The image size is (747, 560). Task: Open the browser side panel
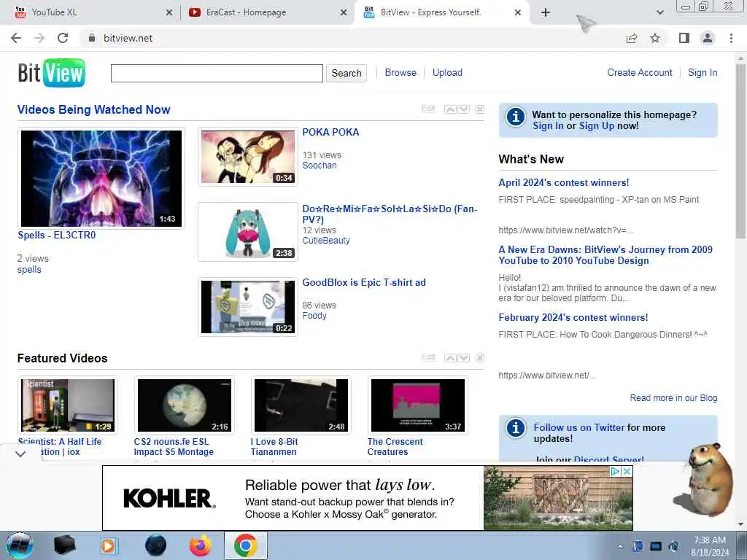pyautogui.click(x=684, y=38)
